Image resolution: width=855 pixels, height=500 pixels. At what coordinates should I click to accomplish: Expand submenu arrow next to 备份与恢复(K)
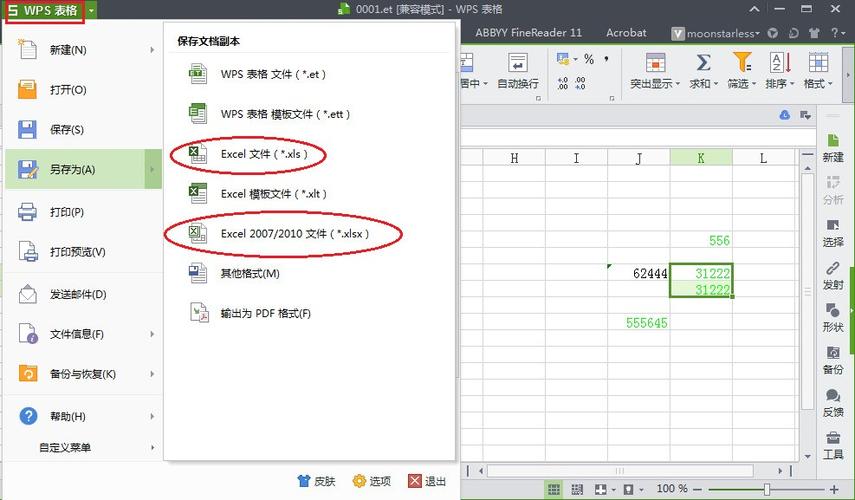coord(152,374)
